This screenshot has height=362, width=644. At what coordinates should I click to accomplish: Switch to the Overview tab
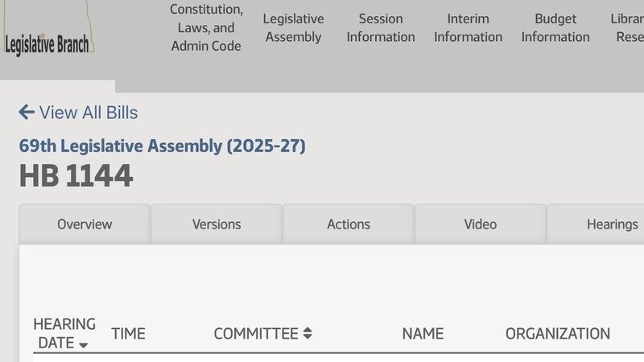tap(85, 224)
